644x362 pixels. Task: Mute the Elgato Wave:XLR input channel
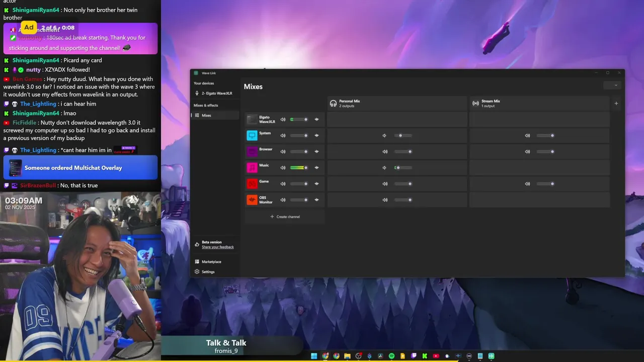click(x=283, y=119)
